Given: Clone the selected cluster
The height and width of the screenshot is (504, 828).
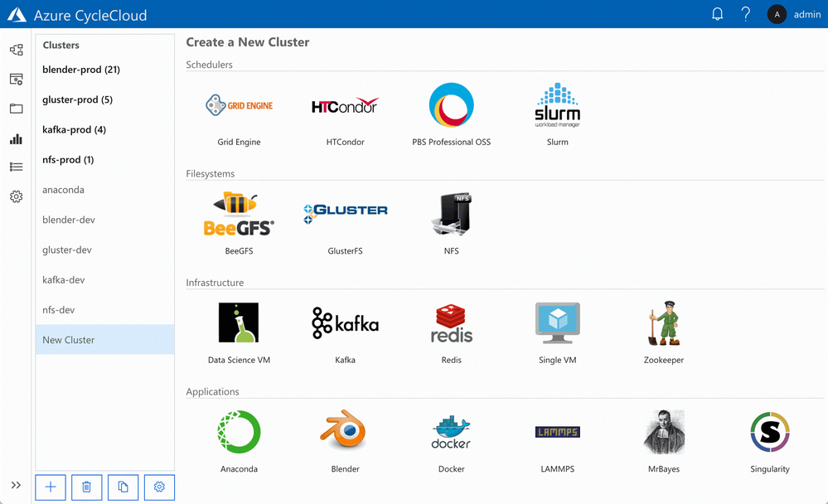Looking at the screenshot, I should click(x=123, y=487).
